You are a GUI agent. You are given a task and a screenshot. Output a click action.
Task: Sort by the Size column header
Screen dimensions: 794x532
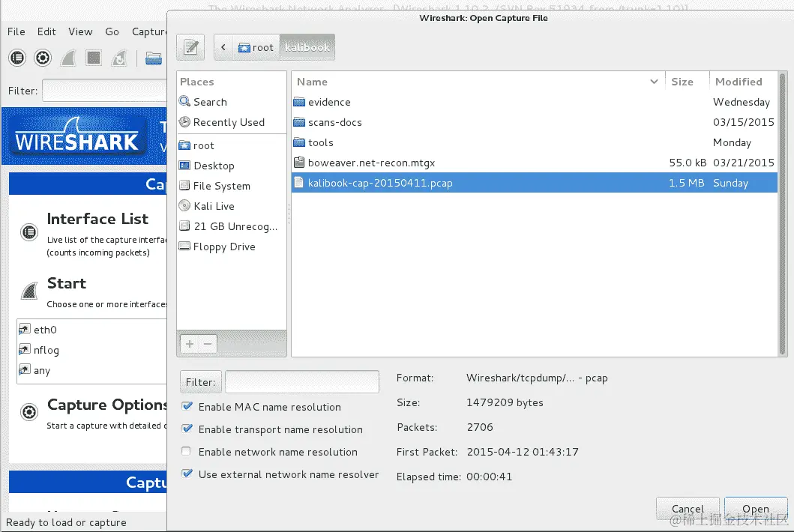tap(687, 82)
